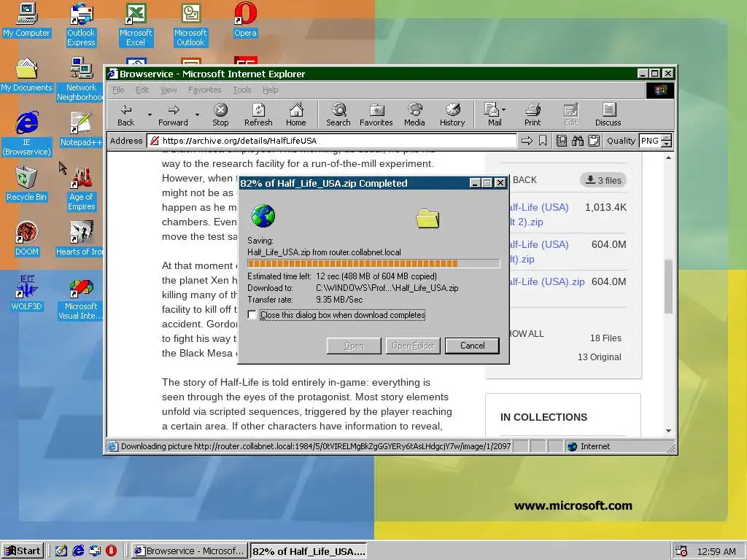
Task: Cancel the Half_Life_USA.zip download
Action: (472, 346)
